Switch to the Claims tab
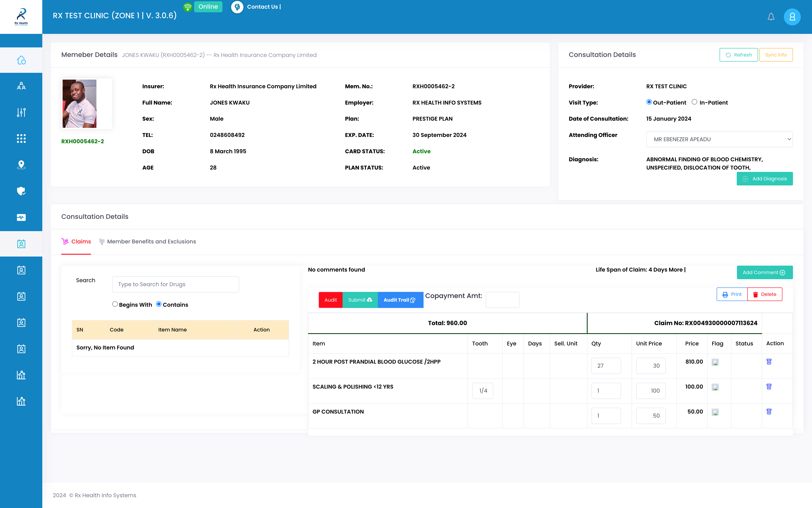812x508 pixels. pyautogui.click(x=76, y=242)
